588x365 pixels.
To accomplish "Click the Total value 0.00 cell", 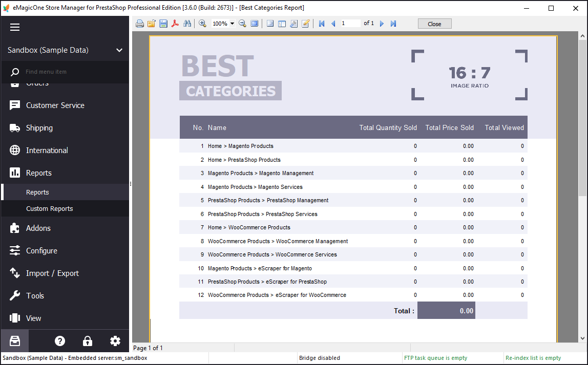I will pos(446,310).
